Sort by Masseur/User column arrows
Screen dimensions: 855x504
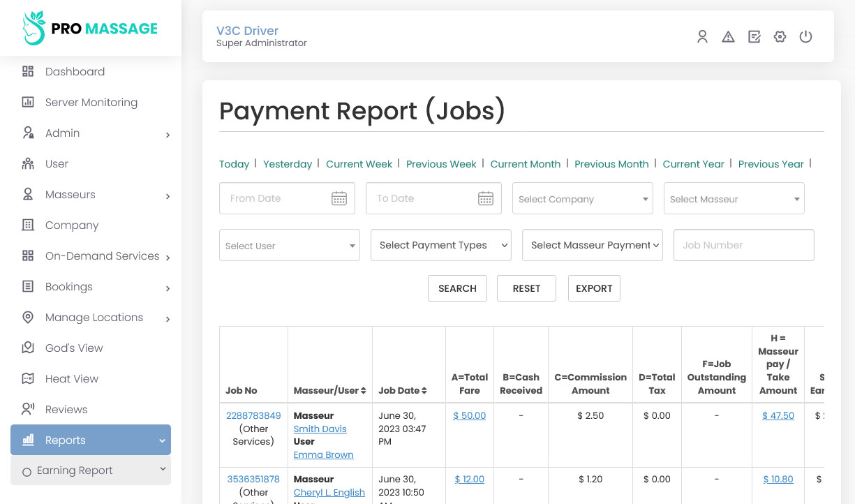point(364,391)
